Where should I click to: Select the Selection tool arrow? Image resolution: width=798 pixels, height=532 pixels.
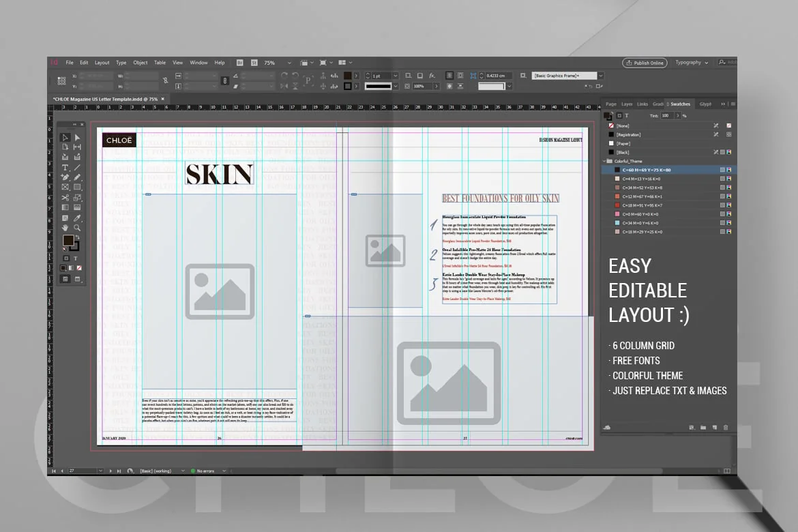coord(65,138)
